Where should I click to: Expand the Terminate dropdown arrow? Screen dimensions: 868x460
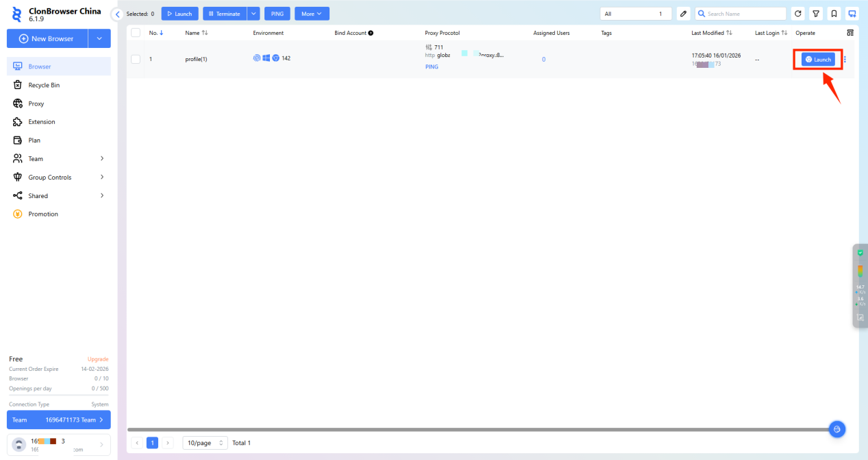pos(253,14)
